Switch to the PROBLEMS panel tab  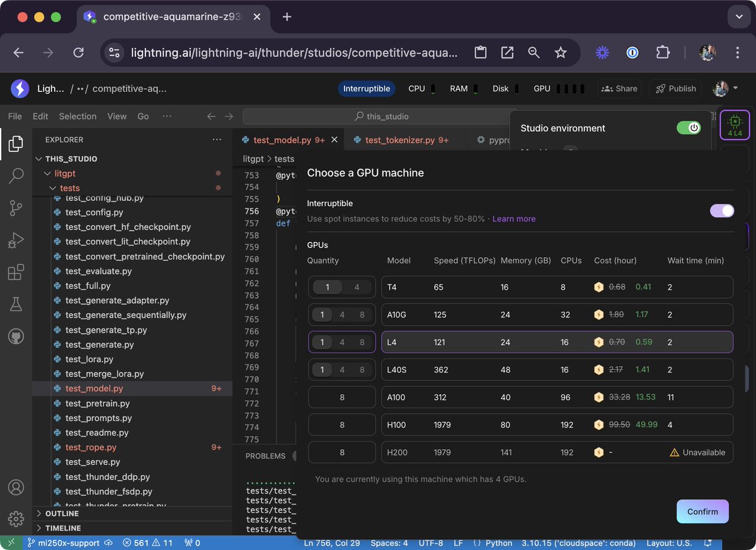265,456
